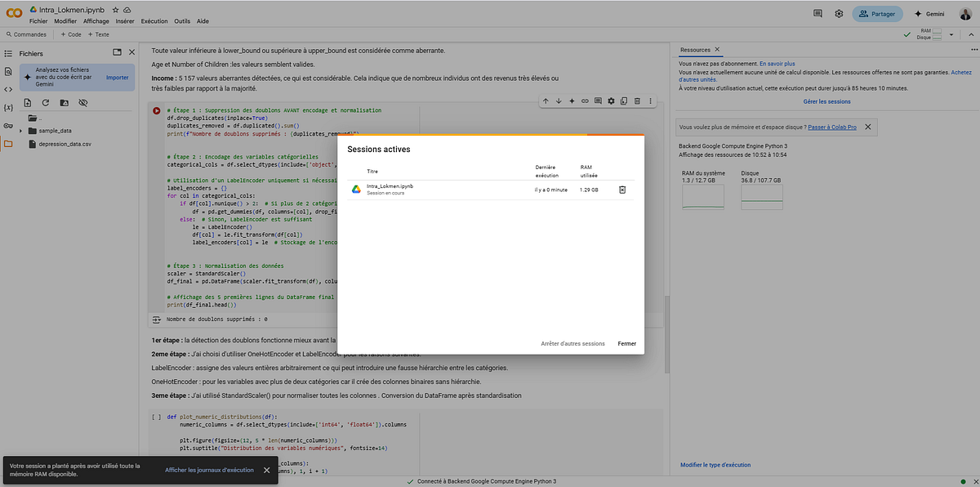Select the Files folder sidebar icon
Image resolution: width=980 pixels, height=487 pixels.
8,143
